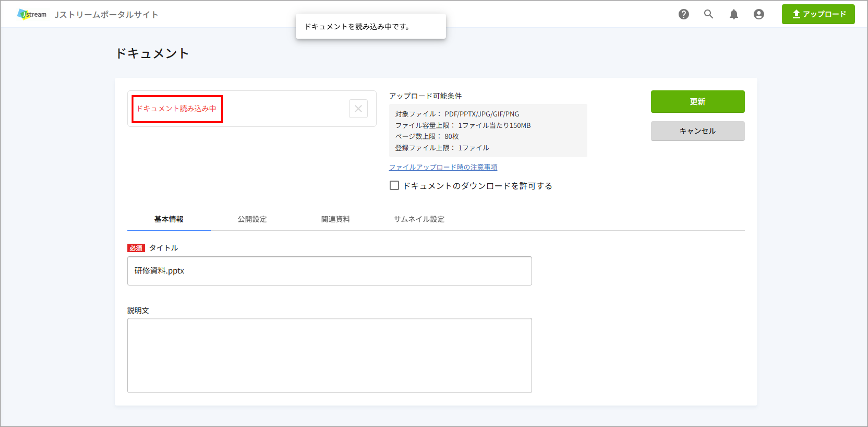Image resolution: width=868 pixels, height=427 pixels.
Task: Click the Jストリームポータルサイト header title
Action: [x=106, y=15]
